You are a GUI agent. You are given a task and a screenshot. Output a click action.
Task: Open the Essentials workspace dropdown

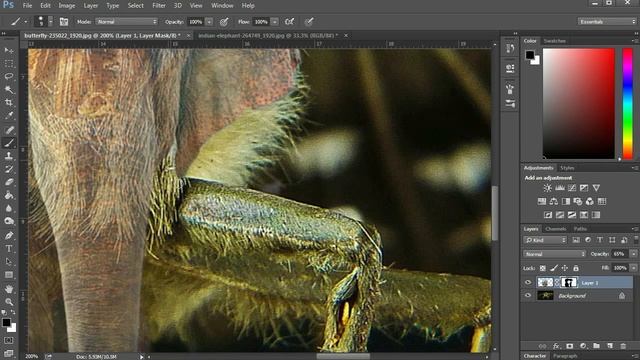tap(607, 22)
